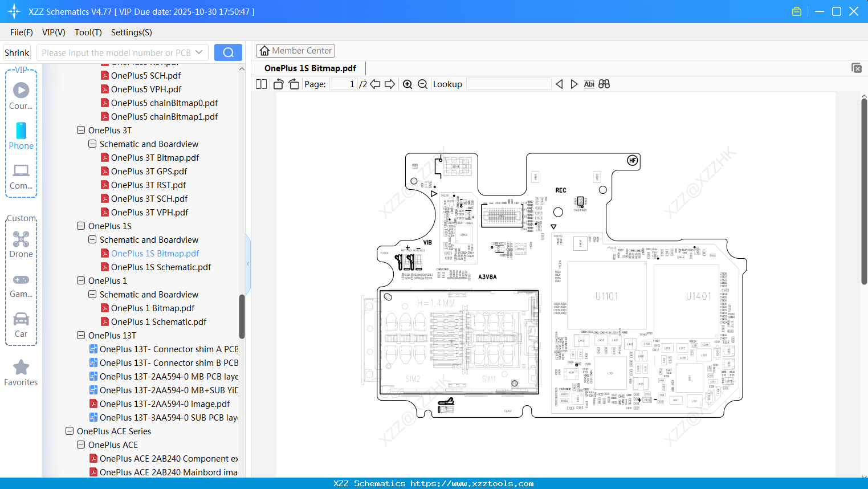Select the OnePlus 1S Bitmap.pdf tab
Image resolution: width=868 pixels, height=489 pixels.
coord(310,68)
